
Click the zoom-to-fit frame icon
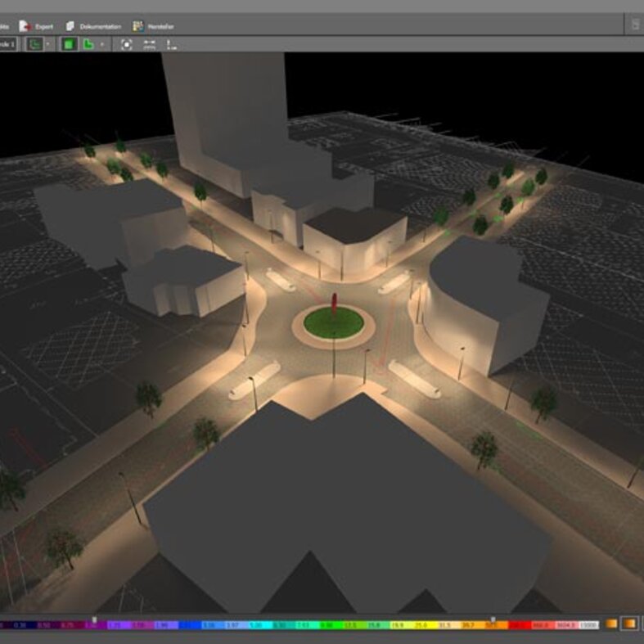[126, 44]
